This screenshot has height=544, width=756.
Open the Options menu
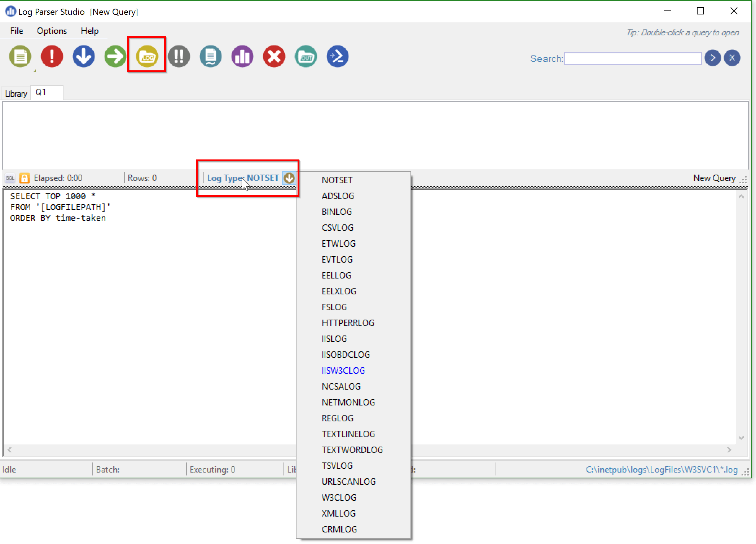(x=52, y=31)
